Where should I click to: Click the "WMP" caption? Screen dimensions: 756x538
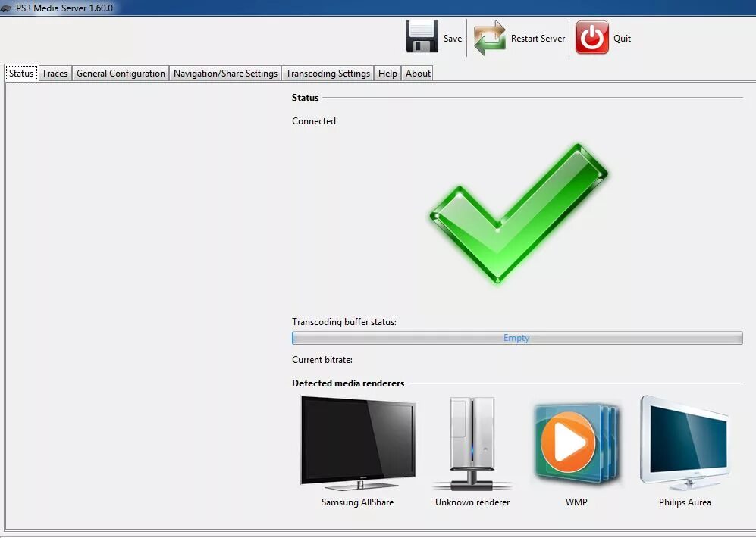pos(576,502)
